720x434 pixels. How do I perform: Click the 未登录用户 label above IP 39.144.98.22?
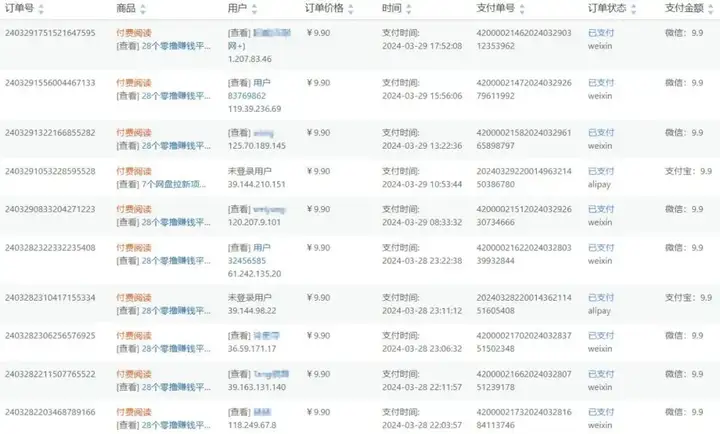tap(250, 298)
